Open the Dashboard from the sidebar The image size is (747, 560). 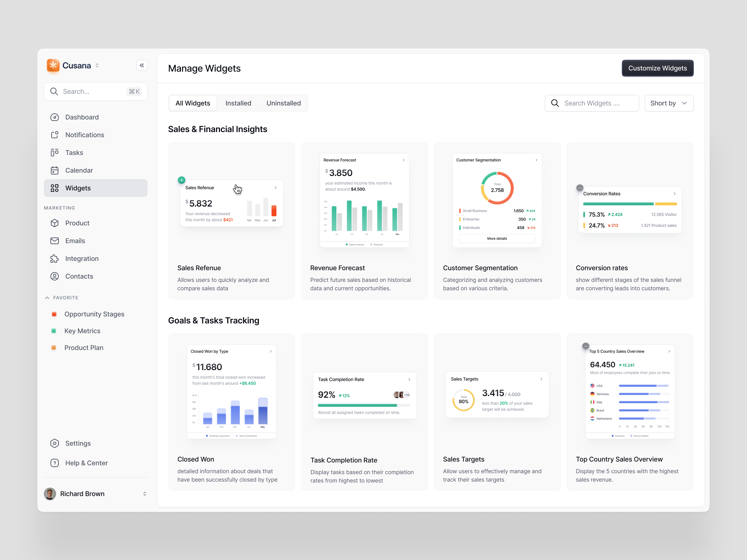(55, 117)
